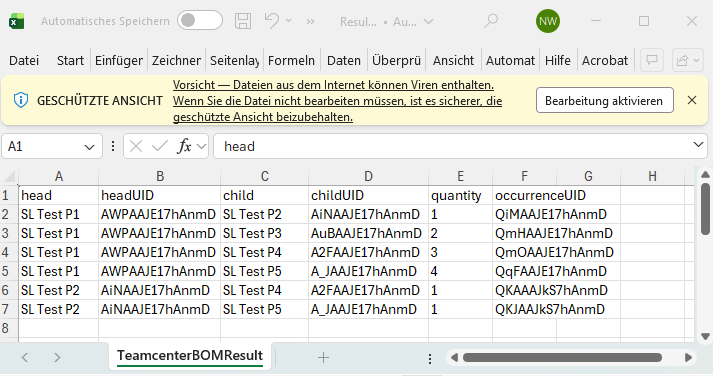Expand the quick access toolbar overflow chevrons
Screen dimensions: 713x376
coord(311,21)
